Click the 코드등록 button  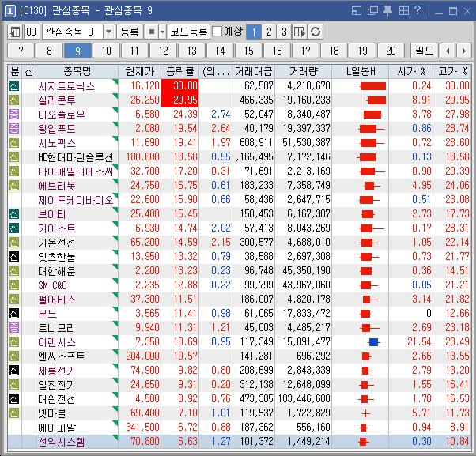pos(188,32)
